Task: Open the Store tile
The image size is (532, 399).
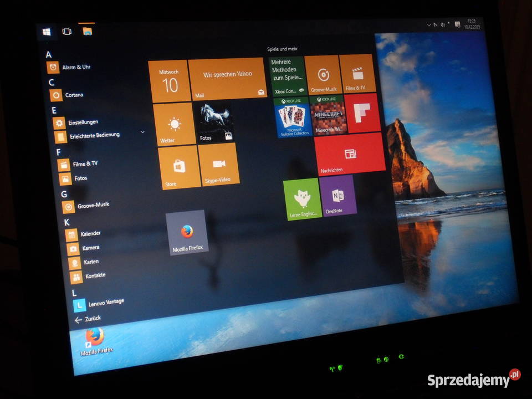Action: click(x=178, y=167)
